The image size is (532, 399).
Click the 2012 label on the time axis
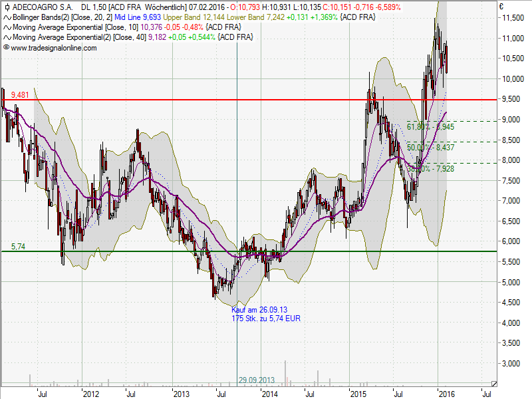pos(91,394)
